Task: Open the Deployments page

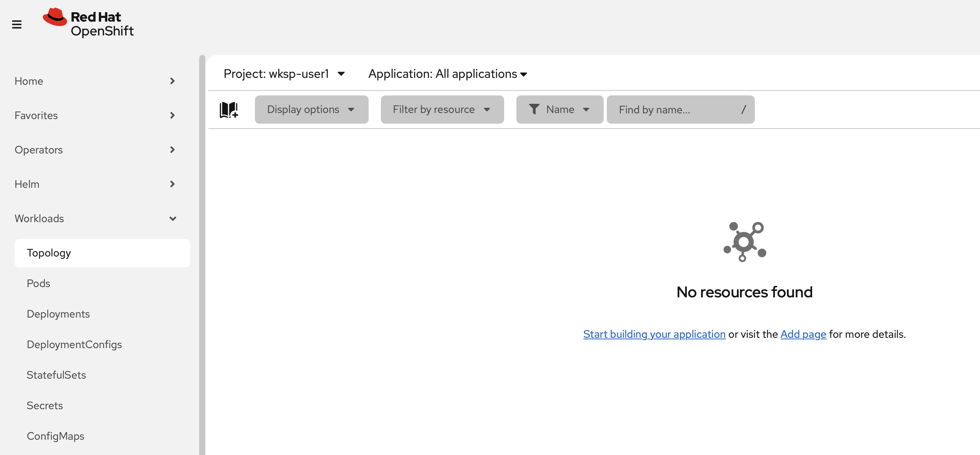Action: click(58, 314)
